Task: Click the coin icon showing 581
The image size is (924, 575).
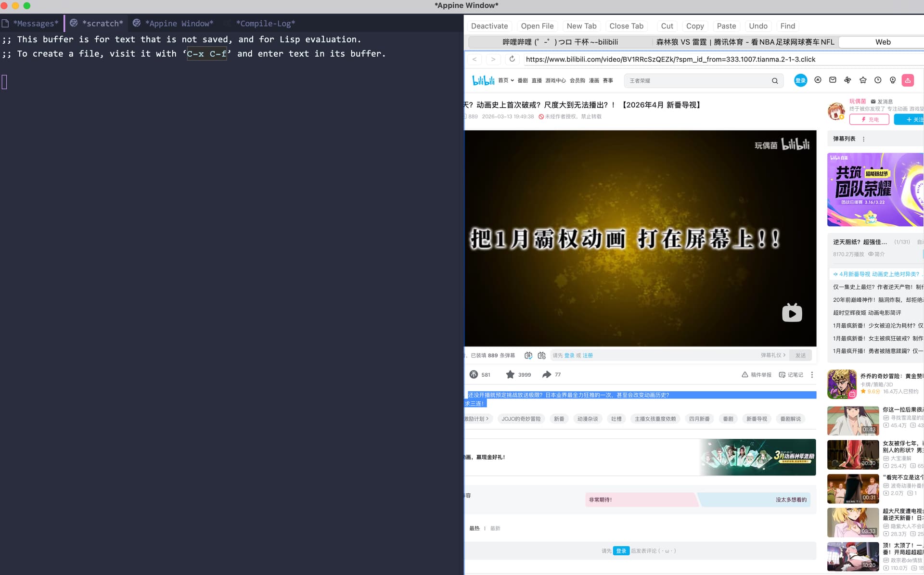Action: point(474,374)
